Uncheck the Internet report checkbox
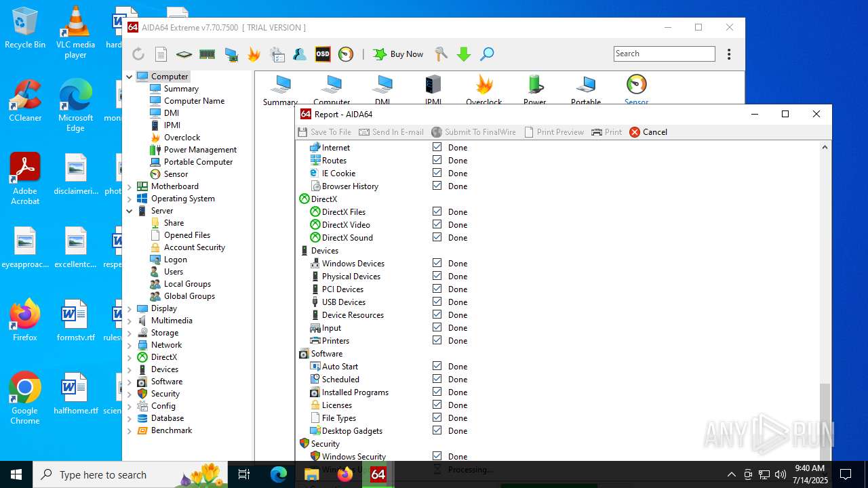This screenshot has height=488, width=868. pos(437,147)
